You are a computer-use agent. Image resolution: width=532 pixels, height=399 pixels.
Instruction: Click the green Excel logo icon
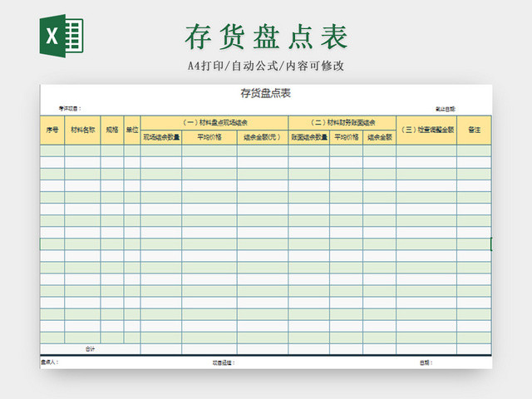tap(62, 36)
